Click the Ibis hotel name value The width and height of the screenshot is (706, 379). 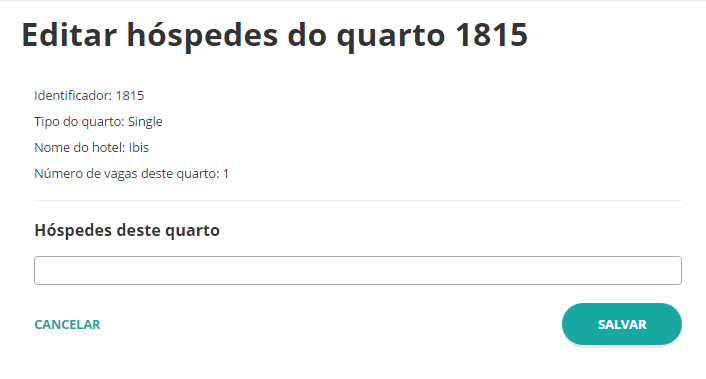[x=139, y=148]
